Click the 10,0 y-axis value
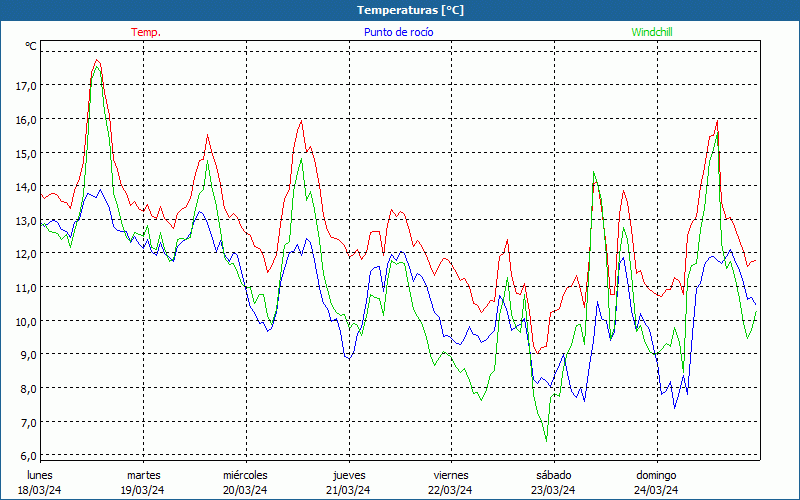 [27, 321]
